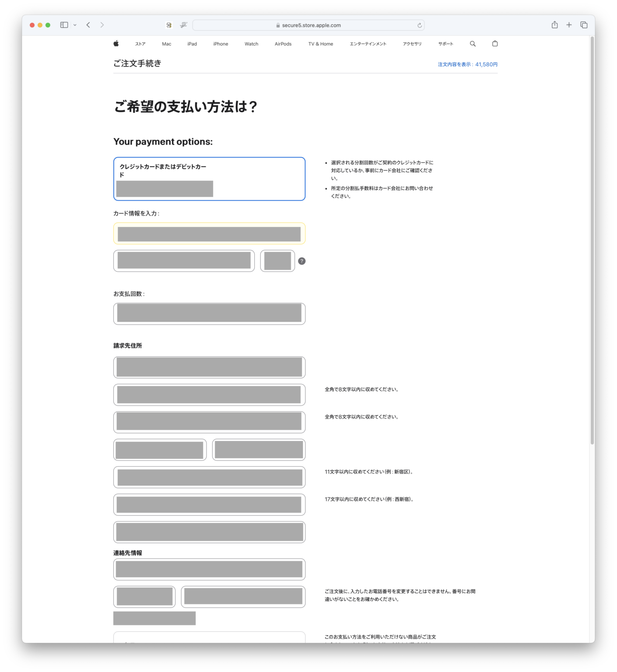Image resolution: width=617 pixels, height=672 pixels.
Task: Open the shopping bag icon
Action: tap(495, 44)
